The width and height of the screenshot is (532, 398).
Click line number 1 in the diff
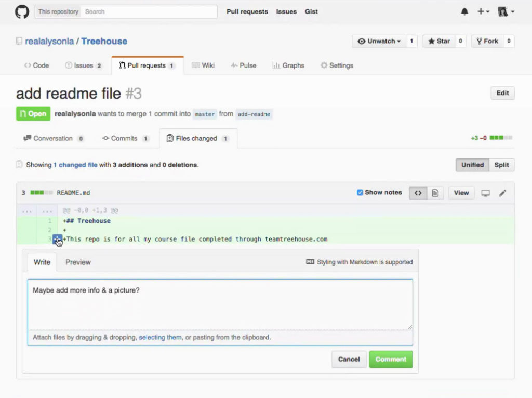click(x=49, y=221)
